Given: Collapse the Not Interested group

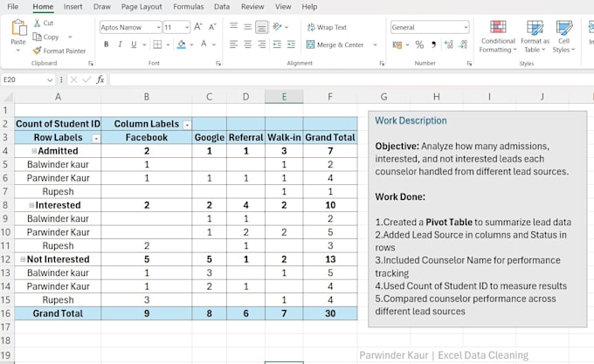Looking at the screenshot, I should [23, 259].
